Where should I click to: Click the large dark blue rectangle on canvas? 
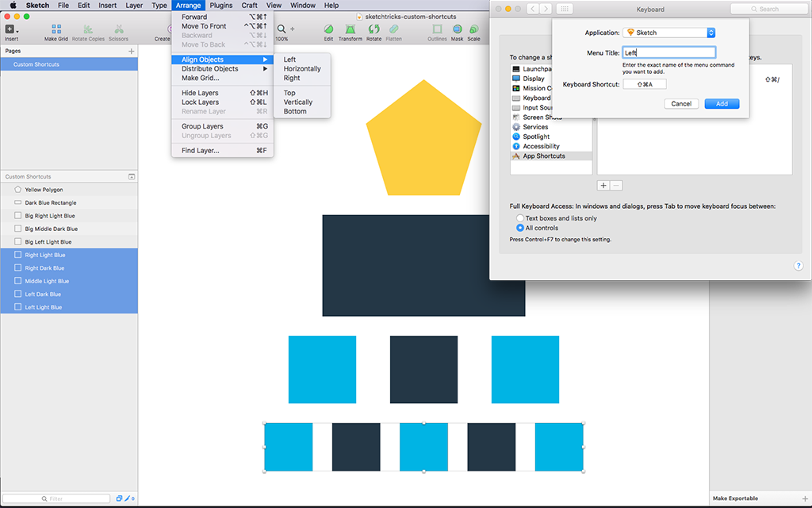(x=423, y=265)
